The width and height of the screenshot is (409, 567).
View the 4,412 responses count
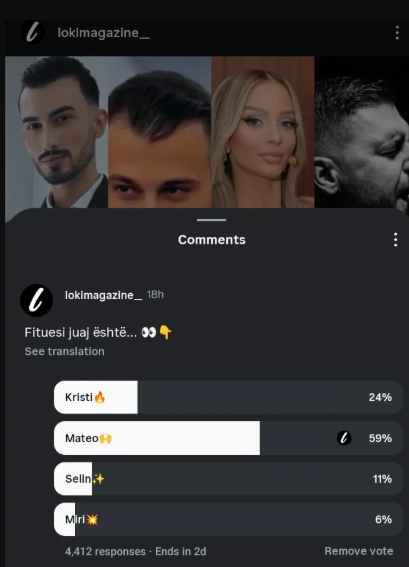pyautogui.click(x=106, y=551)
